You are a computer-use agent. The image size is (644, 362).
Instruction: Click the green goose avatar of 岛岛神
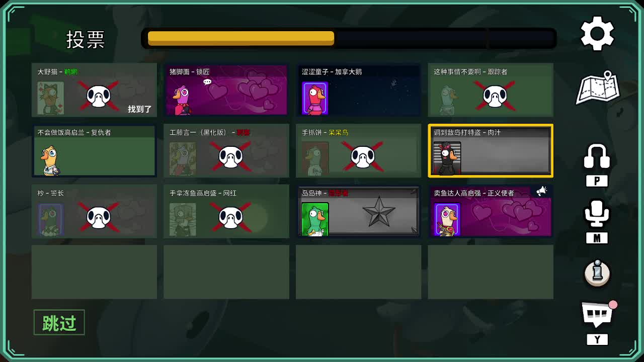click(x=315, y=219)
